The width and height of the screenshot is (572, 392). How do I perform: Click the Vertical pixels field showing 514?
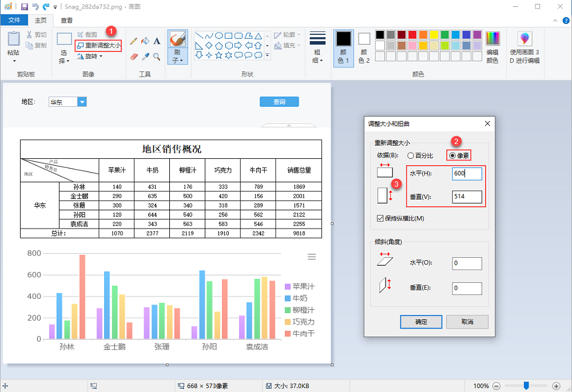(x=467, y=197)
